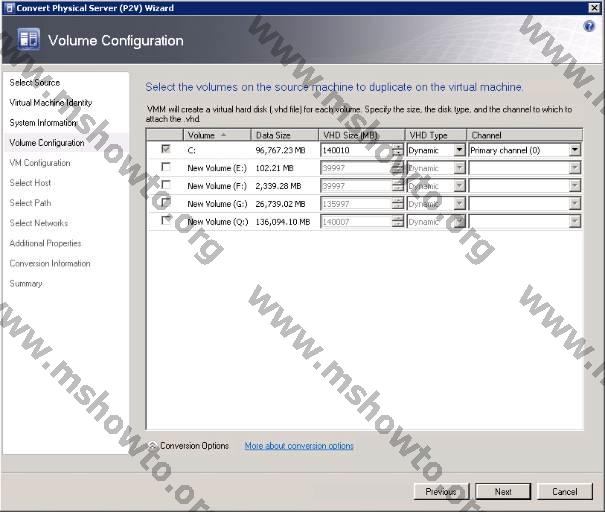
Task: Open Virtual Machine Identity step
Action: [x=51, y=103]
